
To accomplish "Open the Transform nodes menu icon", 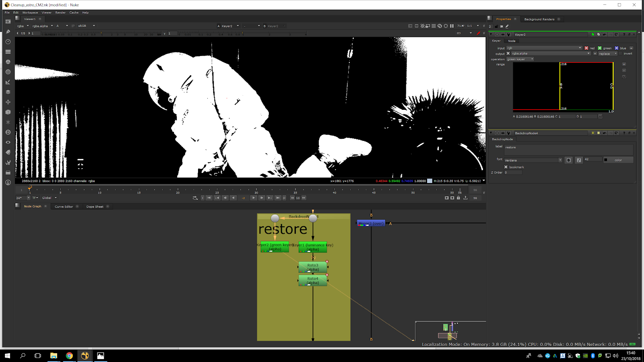I will click(x=8, y=102).
